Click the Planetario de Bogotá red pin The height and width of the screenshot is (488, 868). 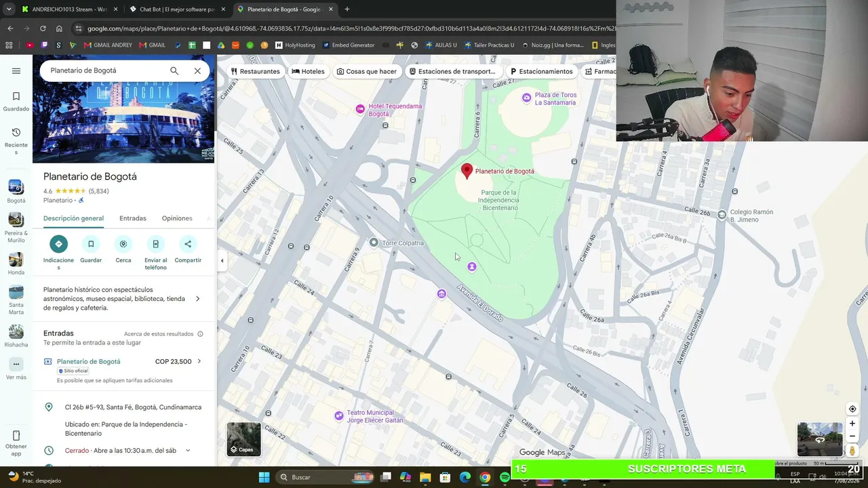coord(467,171)
